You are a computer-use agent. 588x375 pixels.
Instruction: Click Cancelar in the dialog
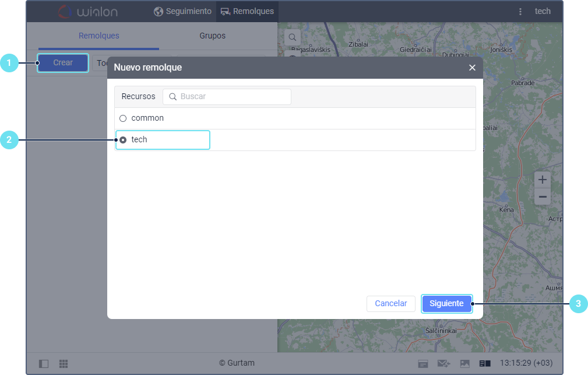391,304
